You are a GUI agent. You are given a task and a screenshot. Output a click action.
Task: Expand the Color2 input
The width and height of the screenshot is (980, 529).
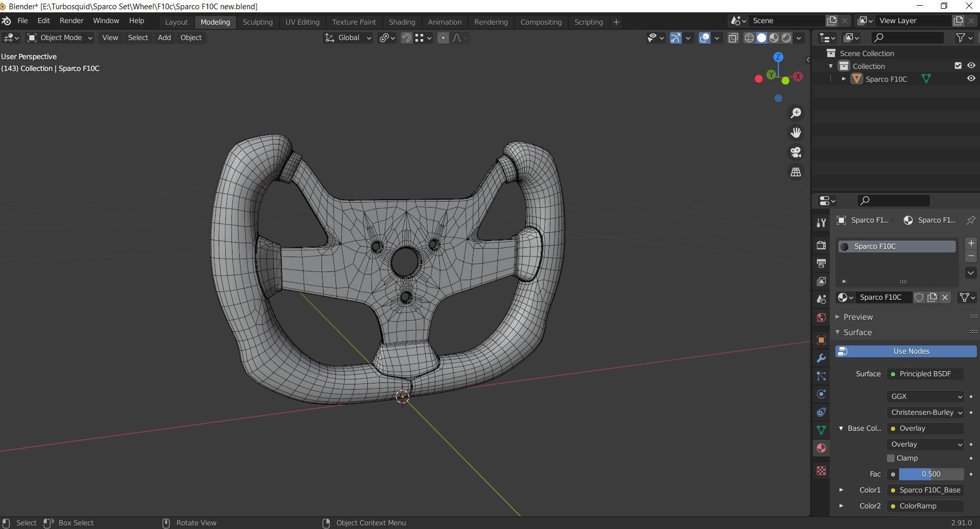(841, 506)
